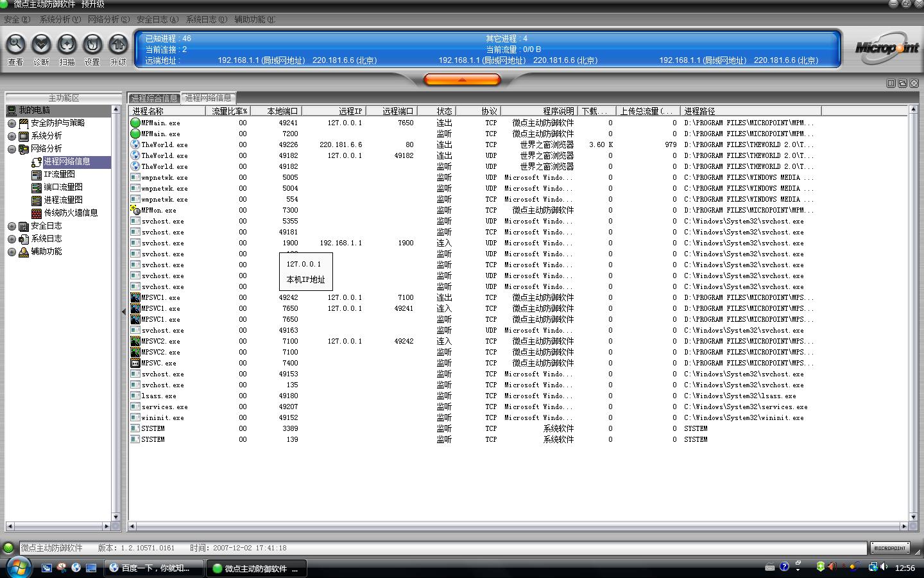Click the MPMon.exe row icon
The height and width of the screenshot is (578, 924).
(135, 210)
